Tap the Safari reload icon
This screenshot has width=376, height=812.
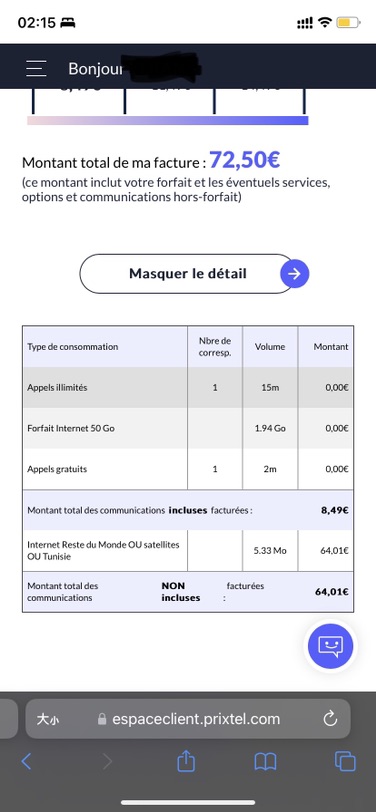pyautogui.click(x=330, y=718)
